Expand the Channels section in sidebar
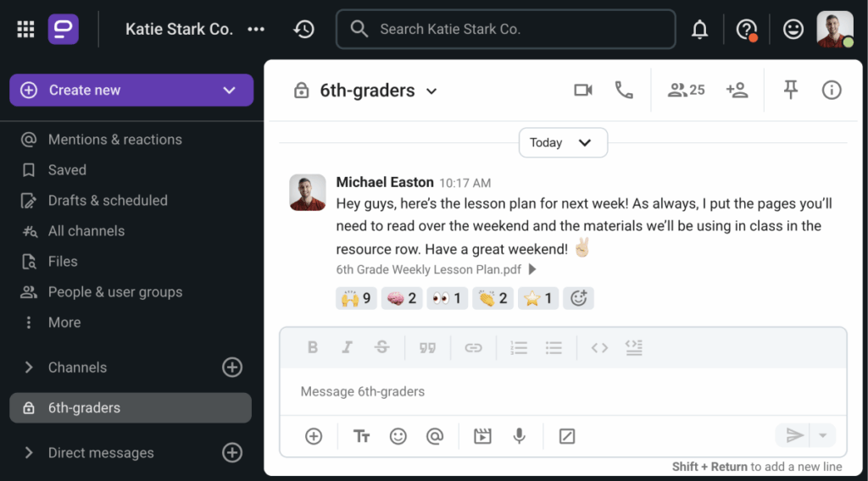The width and height of the screenshot is (868, 481). 29,368
